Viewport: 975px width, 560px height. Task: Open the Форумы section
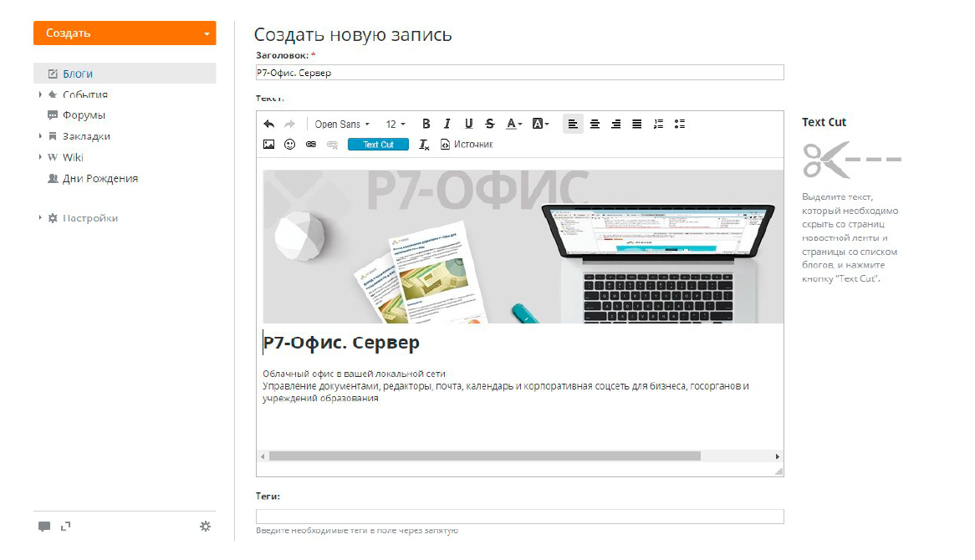coord(84,115)
